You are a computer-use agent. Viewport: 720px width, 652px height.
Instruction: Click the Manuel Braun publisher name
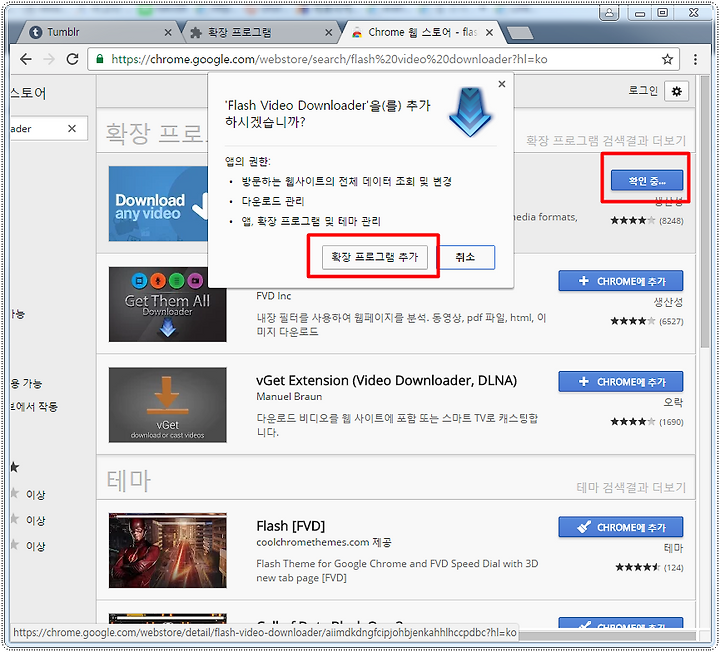(289, 396)
